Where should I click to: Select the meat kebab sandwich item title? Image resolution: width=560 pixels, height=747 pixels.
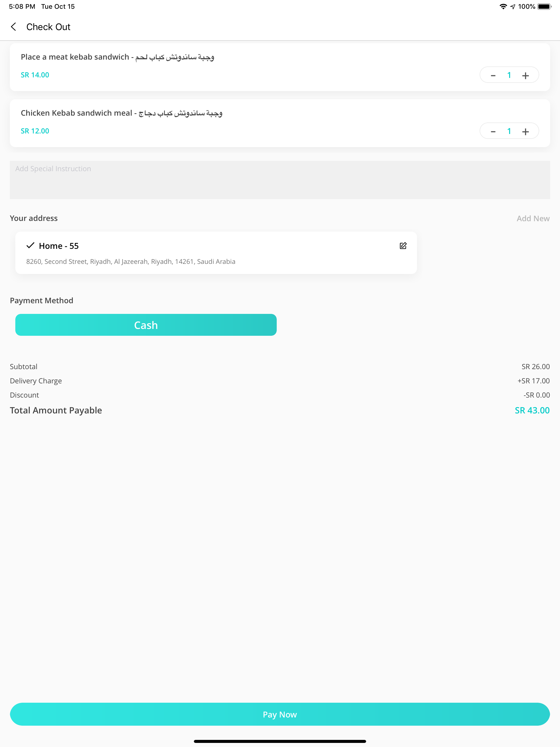[x=118, y=57]
